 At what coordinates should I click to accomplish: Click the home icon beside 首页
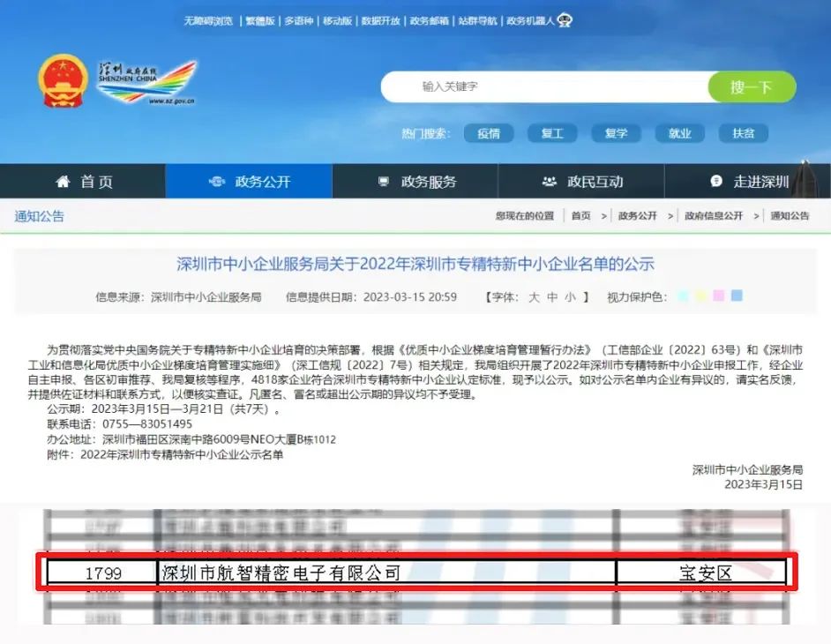coord(63,182)
